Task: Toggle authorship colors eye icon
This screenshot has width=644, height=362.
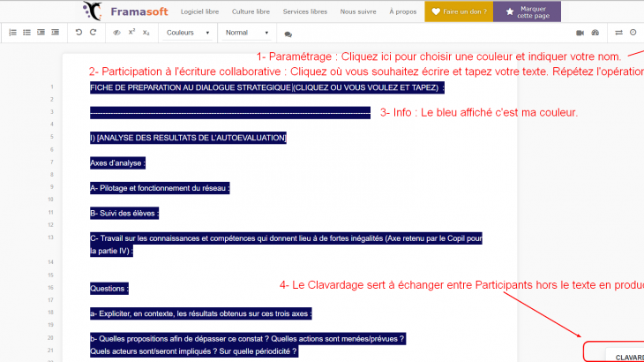Action: point(116,33)
